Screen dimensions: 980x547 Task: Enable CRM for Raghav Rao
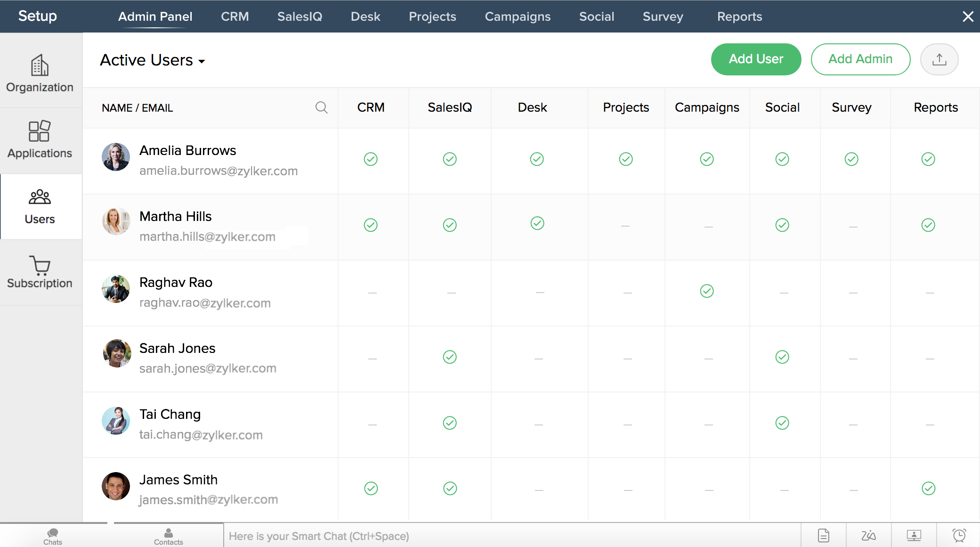click(373, 293)
